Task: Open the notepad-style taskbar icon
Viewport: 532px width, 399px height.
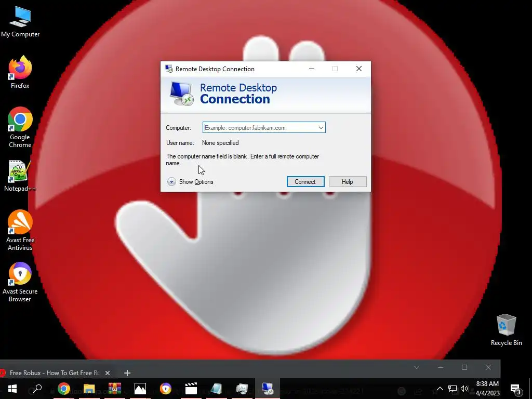Action: click(217, 389)
